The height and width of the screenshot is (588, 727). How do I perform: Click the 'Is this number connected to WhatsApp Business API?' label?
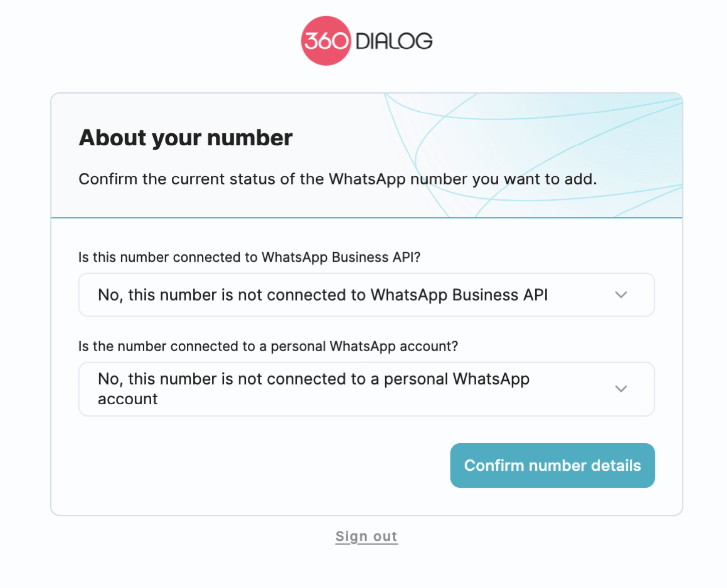249,257
